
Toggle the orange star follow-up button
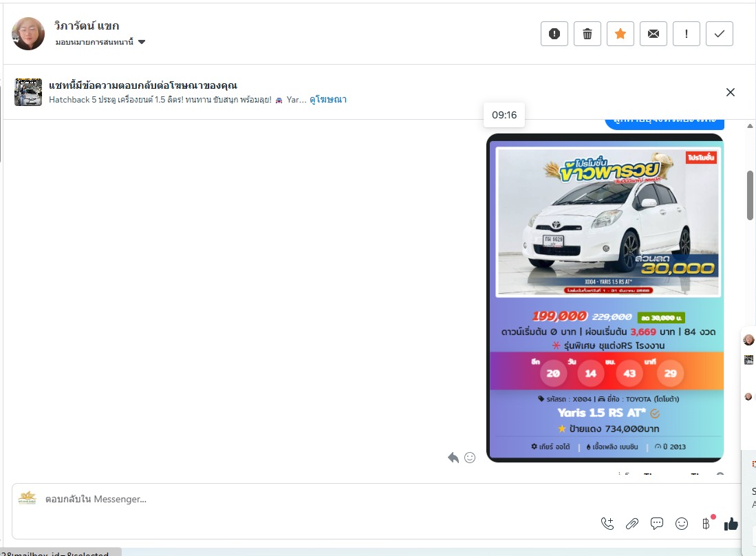(x=620, y=34)
